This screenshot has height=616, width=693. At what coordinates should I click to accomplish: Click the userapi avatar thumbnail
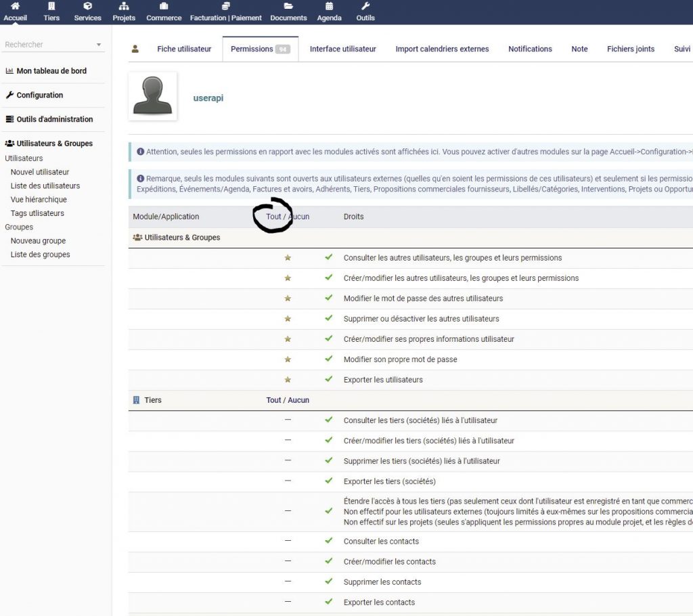[x=152, y=96]
